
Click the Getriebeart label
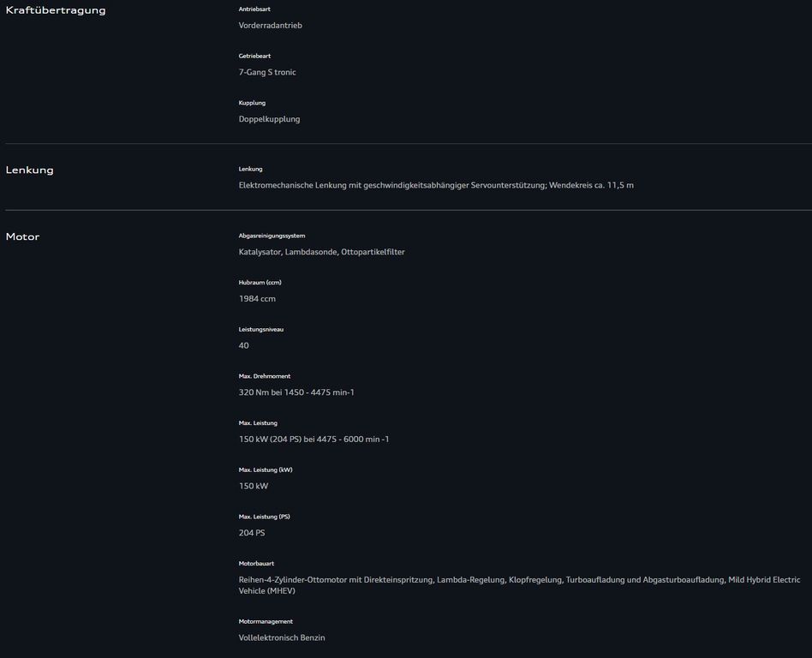[254, 56]
